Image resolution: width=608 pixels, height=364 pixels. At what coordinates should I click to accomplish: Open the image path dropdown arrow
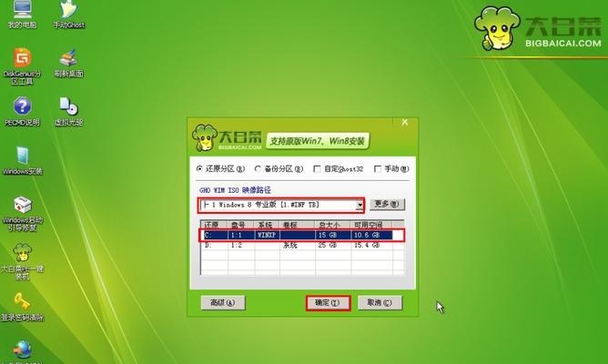click(360, 205)
